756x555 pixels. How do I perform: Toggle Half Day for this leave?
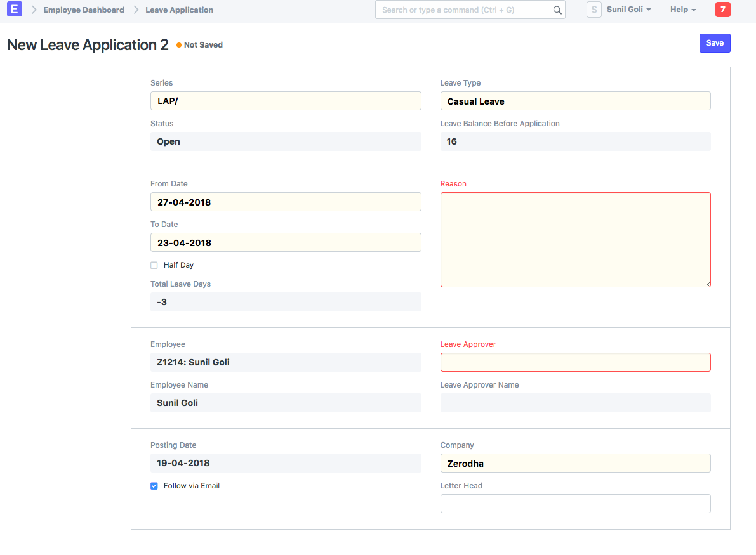pos(154,264)
